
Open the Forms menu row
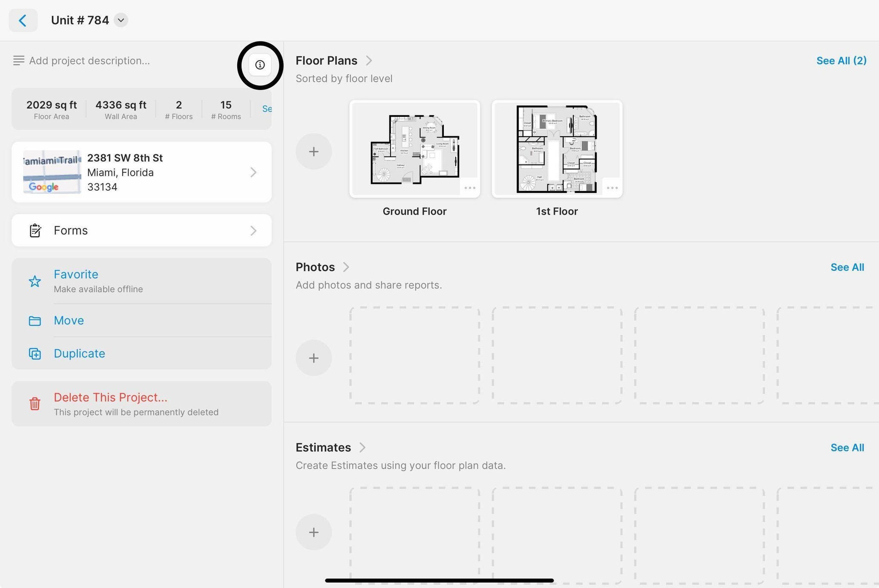(x=141, y=230)
